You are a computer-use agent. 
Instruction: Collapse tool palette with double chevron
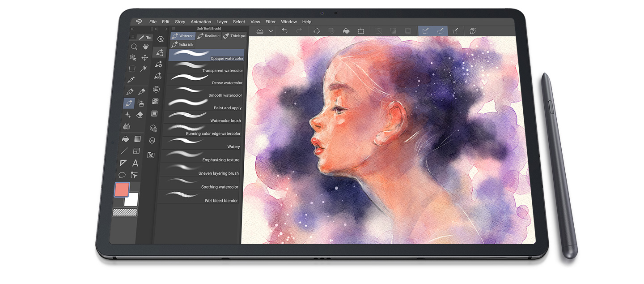[x=133, y=29]
